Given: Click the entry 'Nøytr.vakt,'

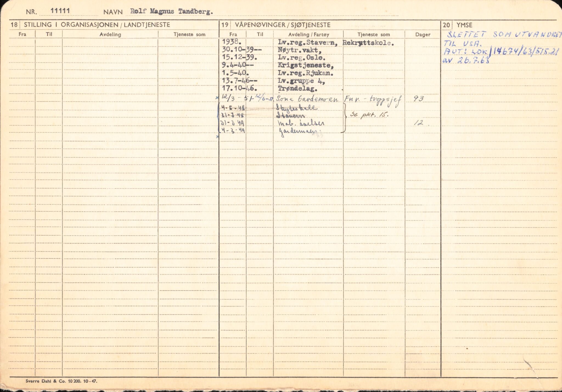Looking at the screenshot, I should click(300, 50).
